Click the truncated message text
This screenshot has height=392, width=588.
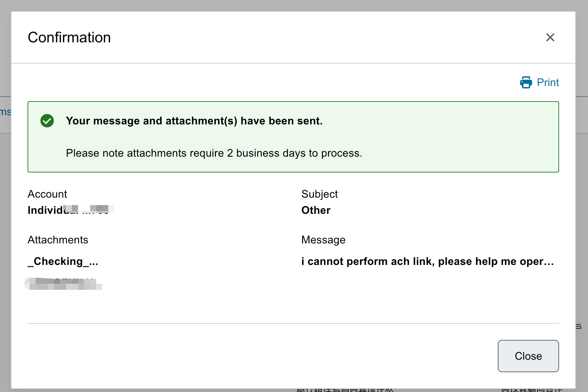pyautogui.click(x=427, y=261)
